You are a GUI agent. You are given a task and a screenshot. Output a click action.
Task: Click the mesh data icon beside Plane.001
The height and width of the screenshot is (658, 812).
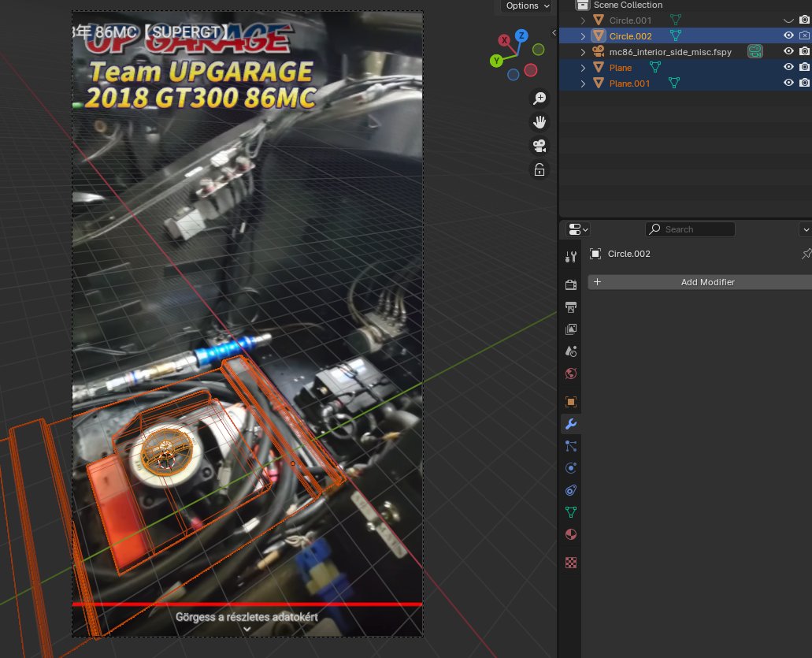point(673,83)
